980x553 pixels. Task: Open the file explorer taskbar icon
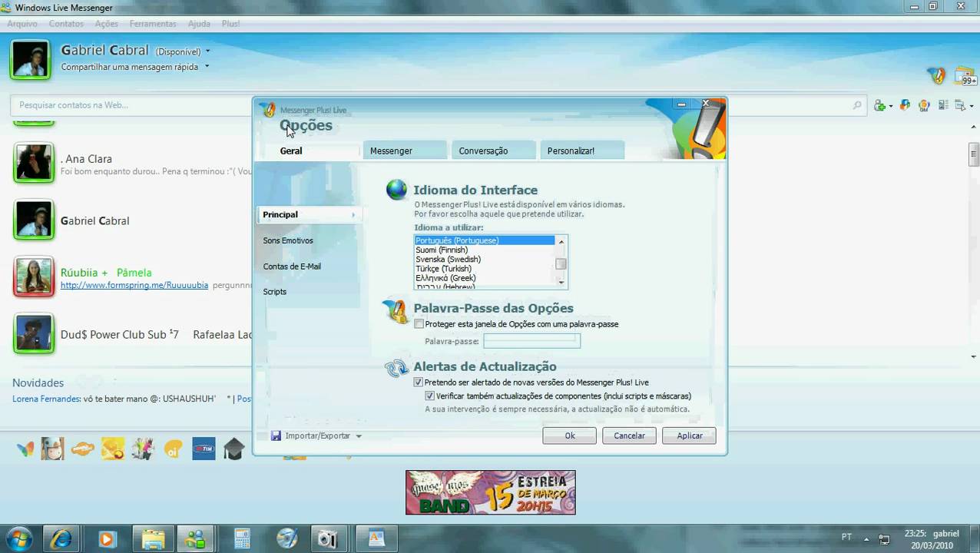tap(153, 538)
